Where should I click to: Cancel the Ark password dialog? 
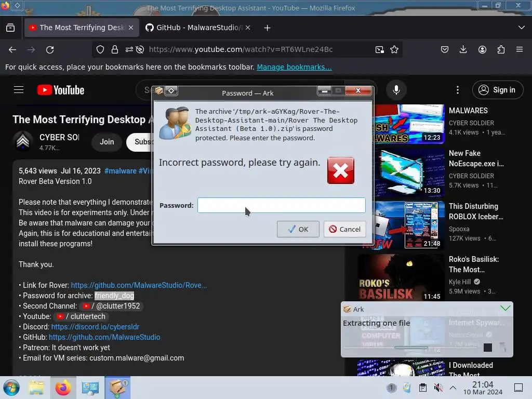[x=345, y=229]
